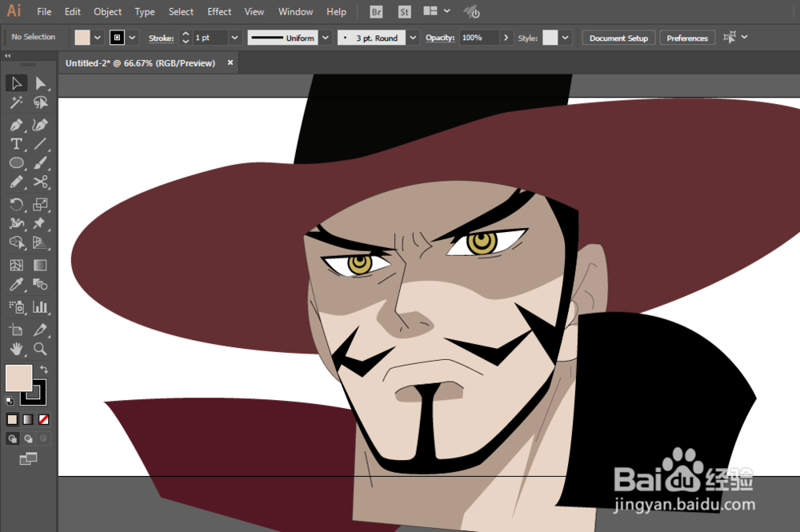Screen dimensions: 800x532
Task: Select the Perspective Grid tool
Action: point(40,242)
